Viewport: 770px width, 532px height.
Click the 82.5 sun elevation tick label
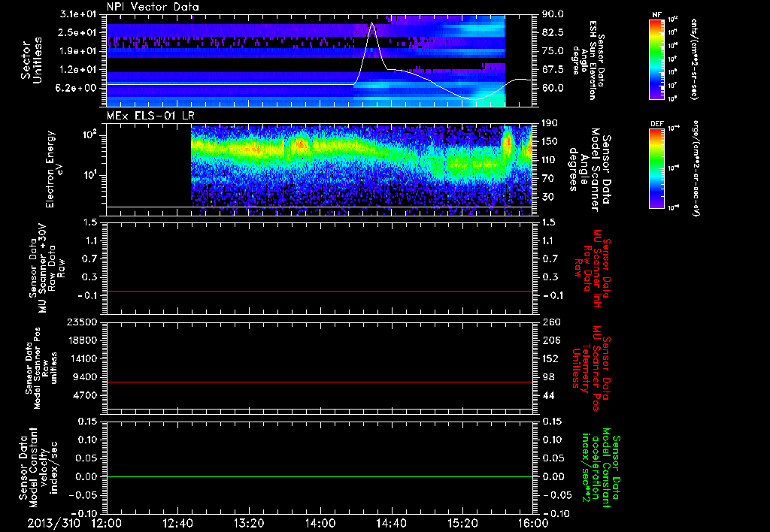click(553, 32)
